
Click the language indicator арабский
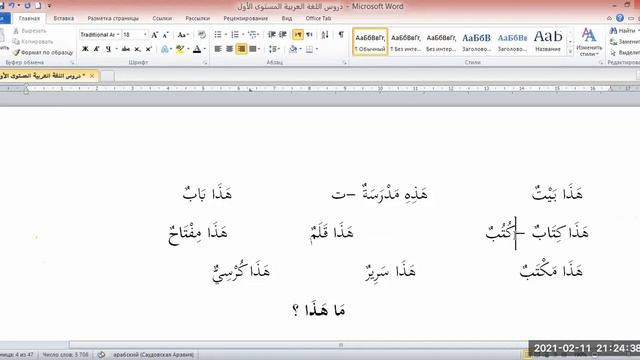click(x=153, y=355)
